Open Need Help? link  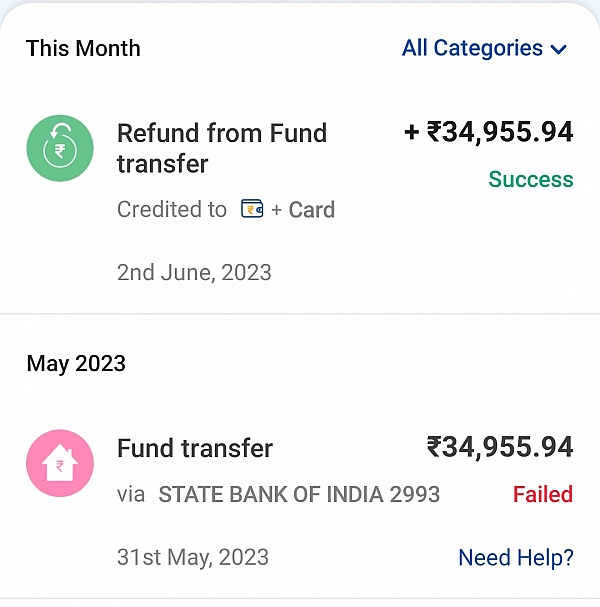(516, 557)
